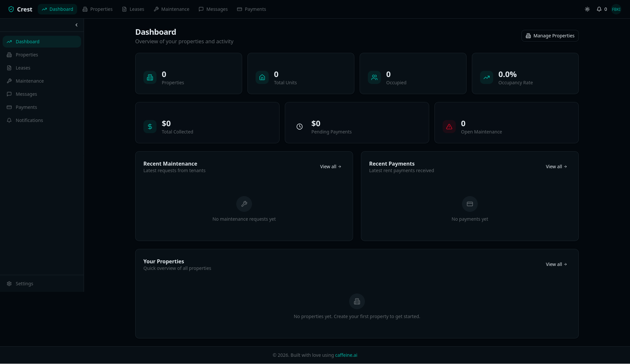
Task: Click the Manage Properties button
Action: click(550, 36)
